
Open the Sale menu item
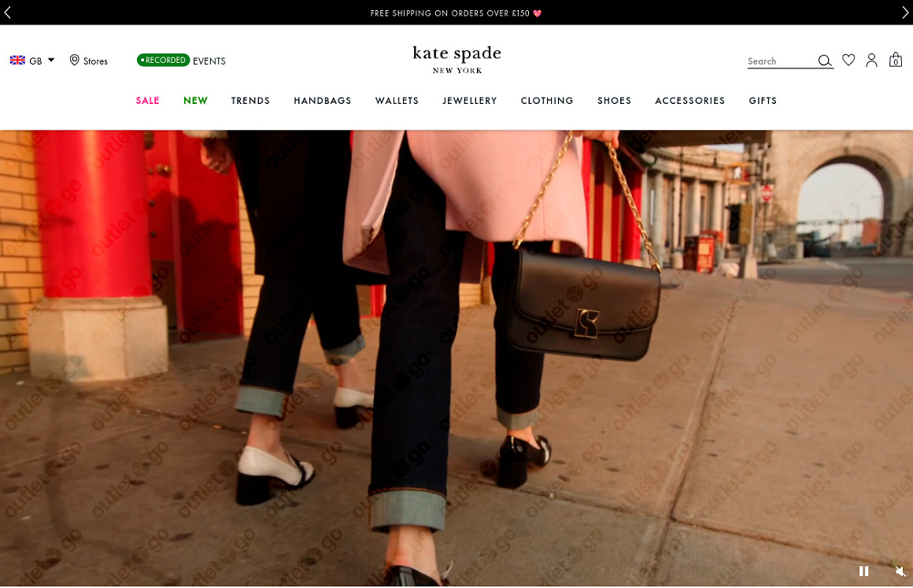(147, 101)
